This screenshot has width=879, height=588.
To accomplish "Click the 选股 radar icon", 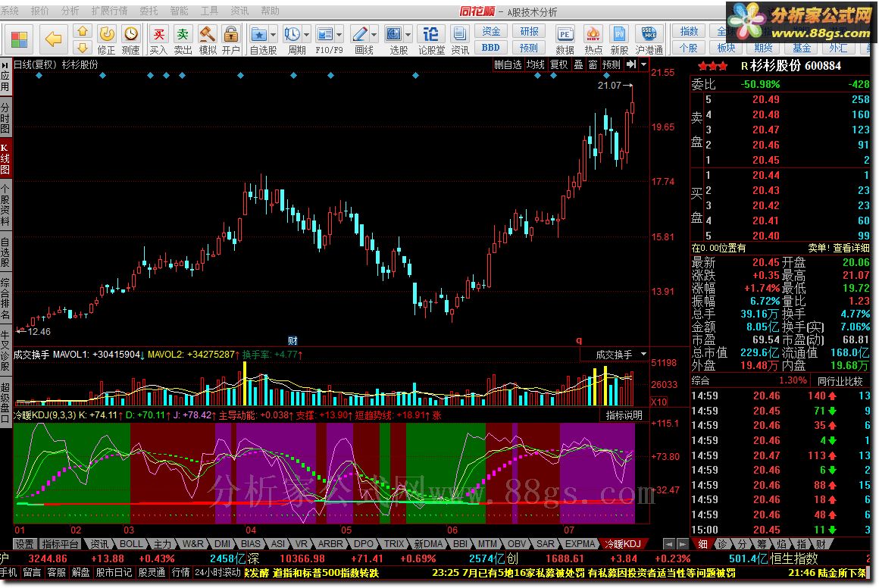I will point(394,34).
